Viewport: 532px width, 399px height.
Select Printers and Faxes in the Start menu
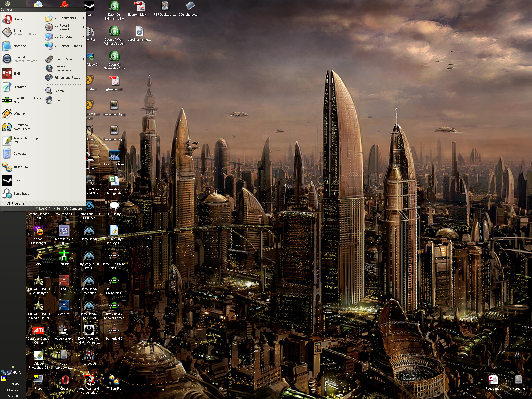coord(66,78)
